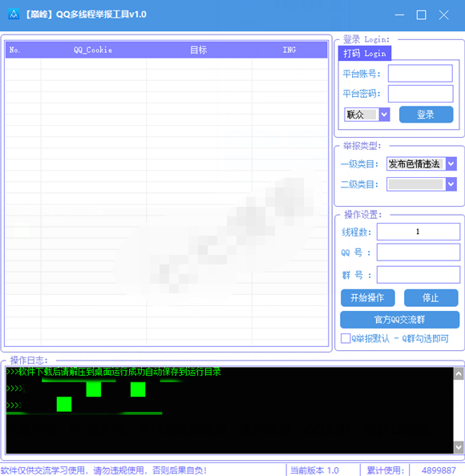The height and width of the screenshot is (476, 465).
Task: Close the QQ report tool window
Action: (x=443, y=14)
